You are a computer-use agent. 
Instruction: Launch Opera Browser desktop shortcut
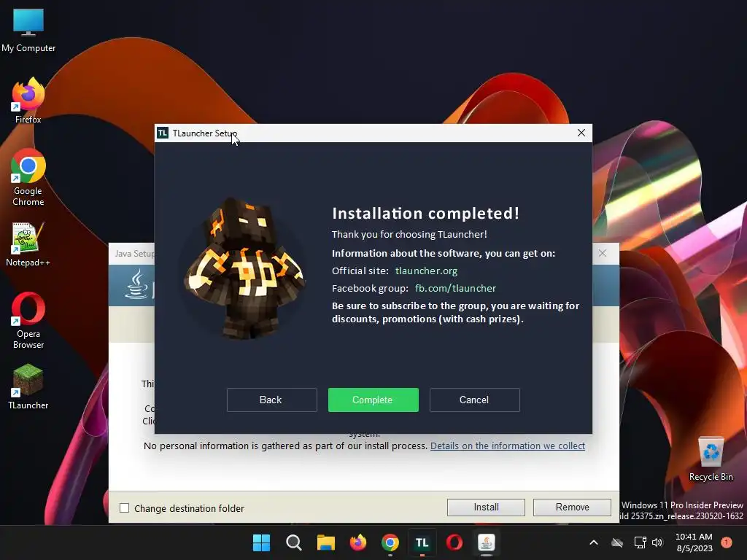click(28, 321)
